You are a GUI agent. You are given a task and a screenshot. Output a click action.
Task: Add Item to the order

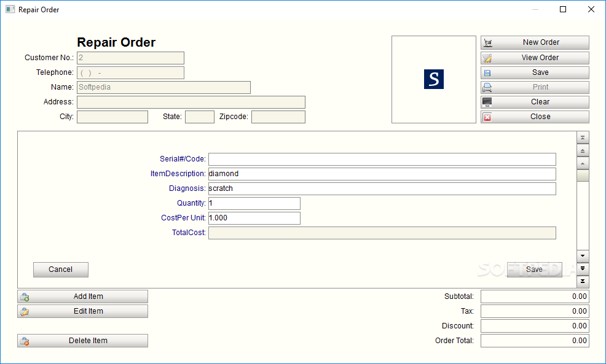click(83, 296)
